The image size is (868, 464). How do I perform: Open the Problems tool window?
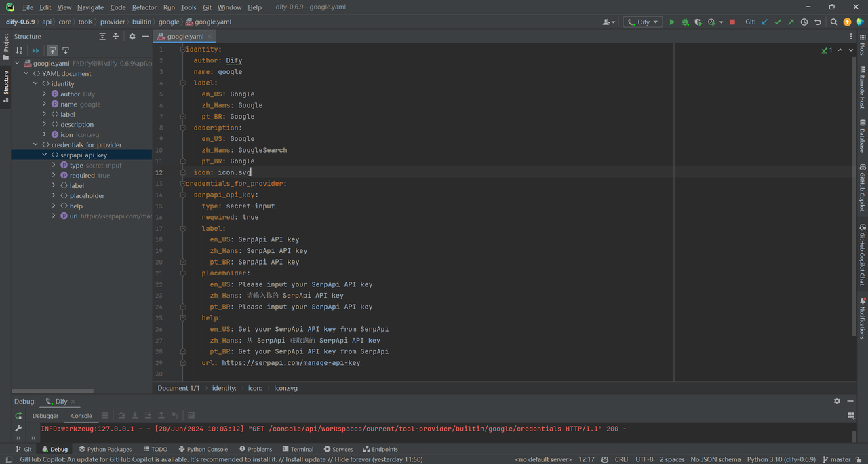click(255, 449)
